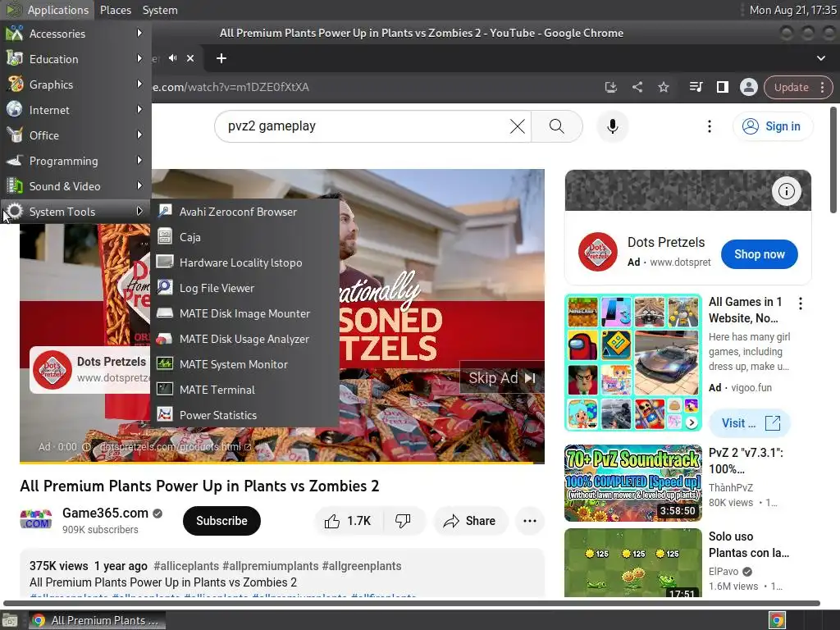
Task: Expand the Programming submenu
Action: coord(75,161)
